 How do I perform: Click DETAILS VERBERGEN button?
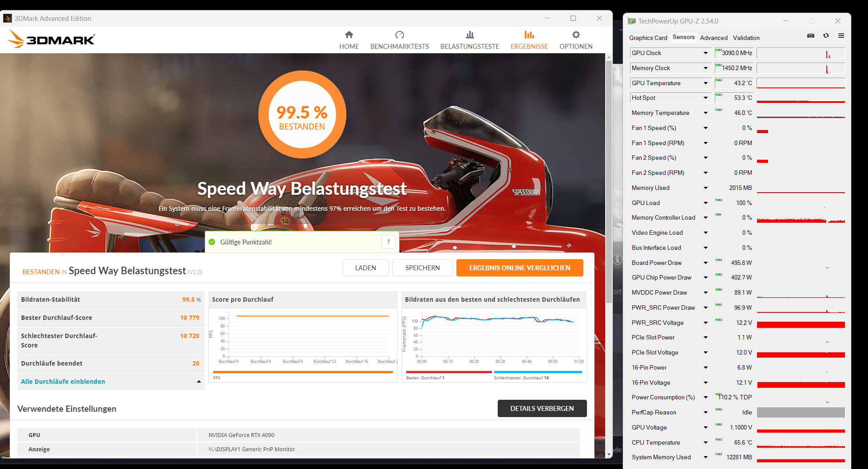pos(542,408)
